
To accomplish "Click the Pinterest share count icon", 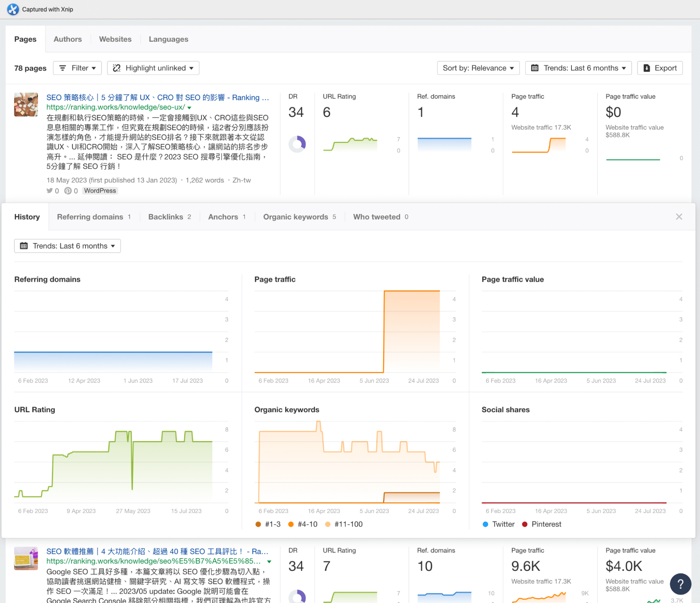I will coord(68,191).
